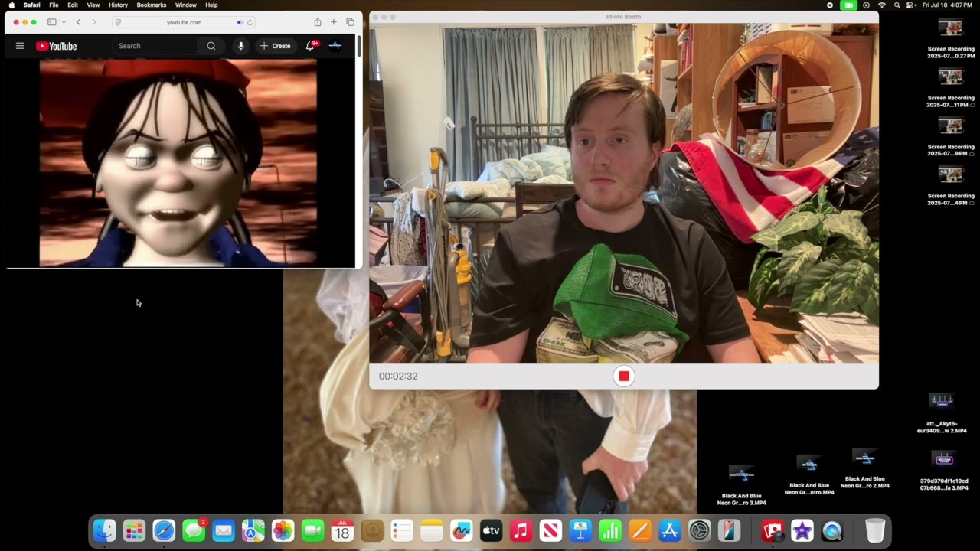This screenshot has width=980, height=551.
Task: Open Finder from the Dock
Action: 104,530
